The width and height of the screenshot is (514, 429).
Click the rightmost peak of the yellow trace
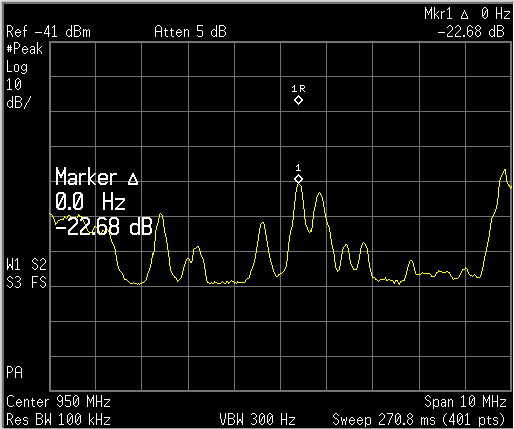coord(505,170)
